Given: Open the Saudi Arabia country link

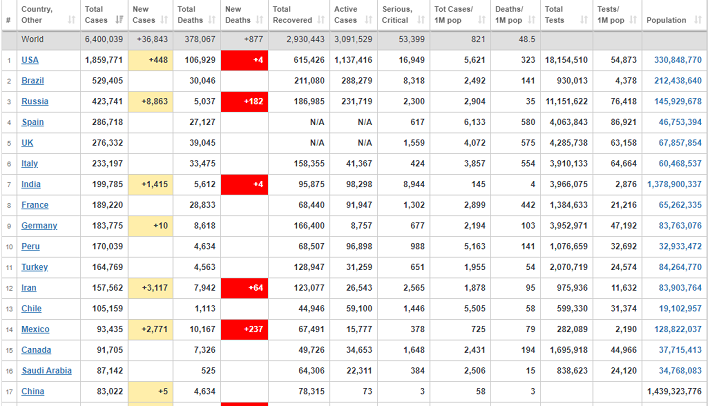Looking at the screenshot, I should tap(47, 371).
